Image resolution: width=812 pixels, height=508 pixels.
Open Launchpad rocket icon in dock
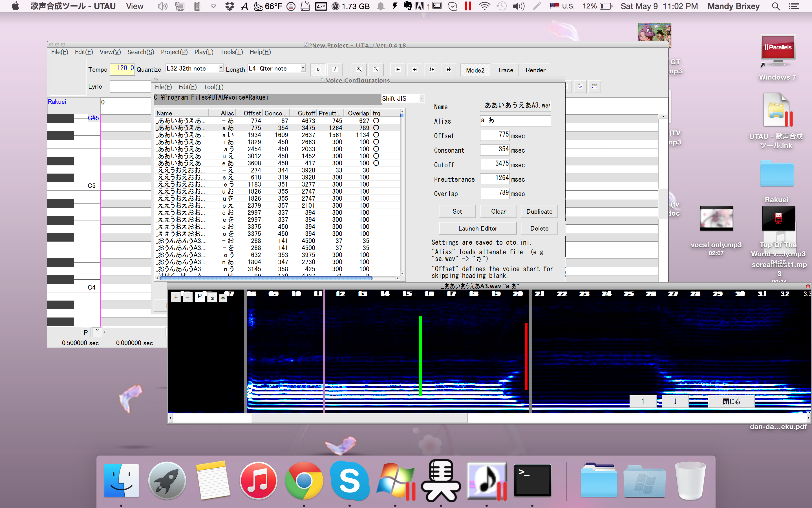[x=167, y=480]
